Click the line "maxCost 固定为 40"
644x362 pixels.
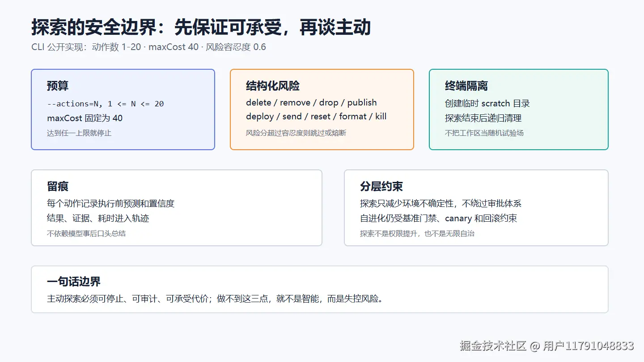[x=85, y=118]
